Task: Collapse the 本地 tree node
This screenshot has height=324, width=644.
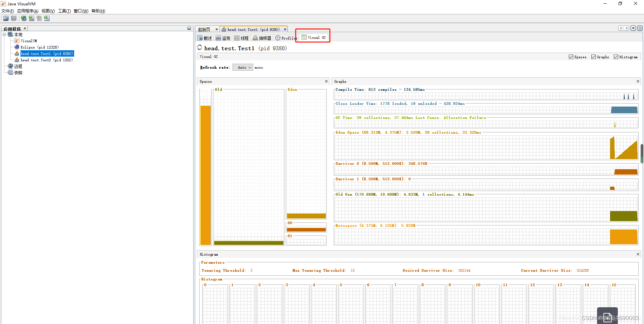Action: click(x=4, y=35)
